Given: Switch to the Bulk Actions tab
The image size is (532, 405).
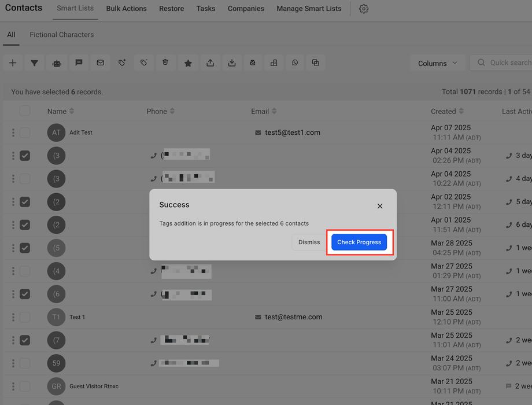Looking at the screenshot, I should click(x=126, y=9).
